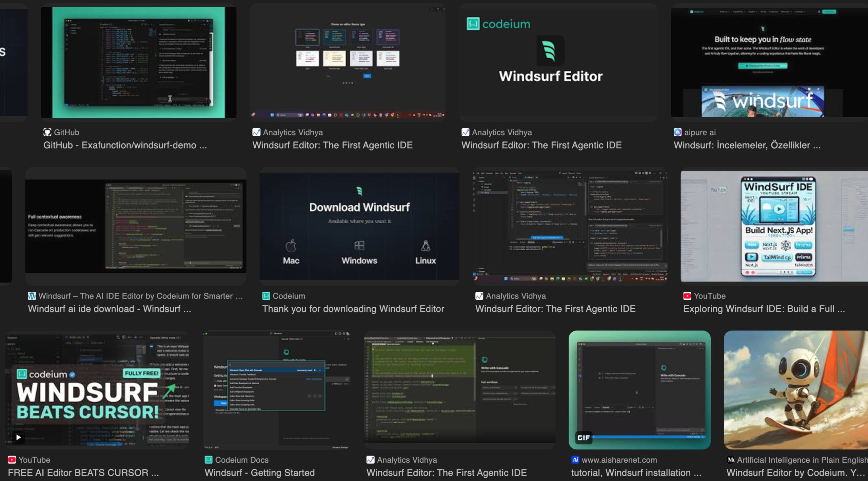Open 'tutorial, Windsurf installation ...' title
868x481 pixels.
pos(636,473)
